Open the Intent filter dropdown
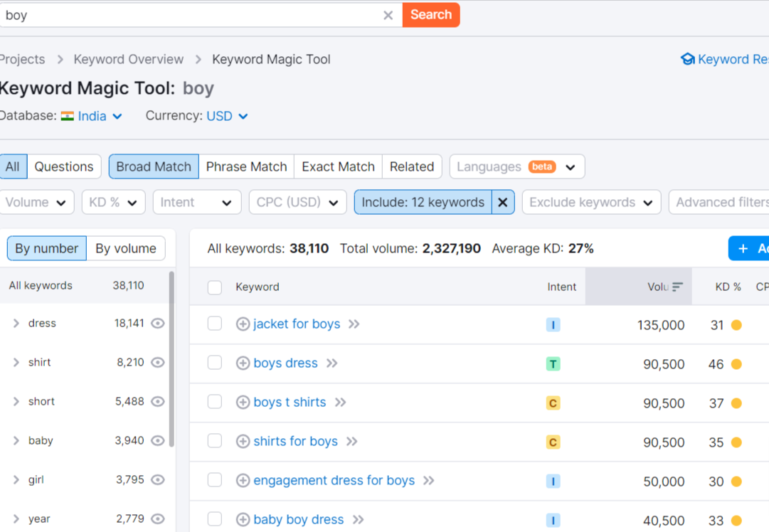 point(196,202)
